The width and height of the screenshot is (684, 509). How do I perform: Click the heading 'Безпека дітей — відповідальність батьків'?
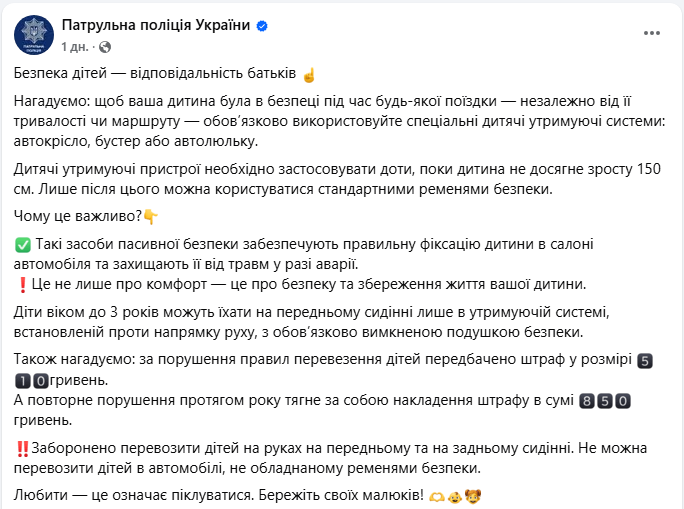tap(155, 75)
